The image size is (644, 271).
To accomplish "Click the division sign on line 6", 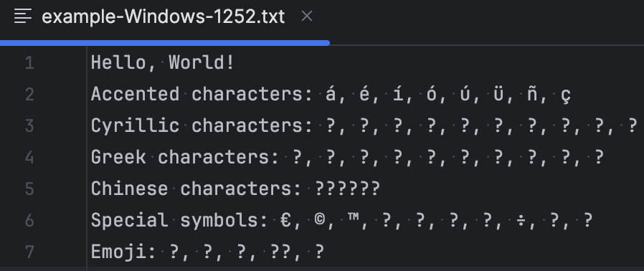I will [x=521, y=221].
